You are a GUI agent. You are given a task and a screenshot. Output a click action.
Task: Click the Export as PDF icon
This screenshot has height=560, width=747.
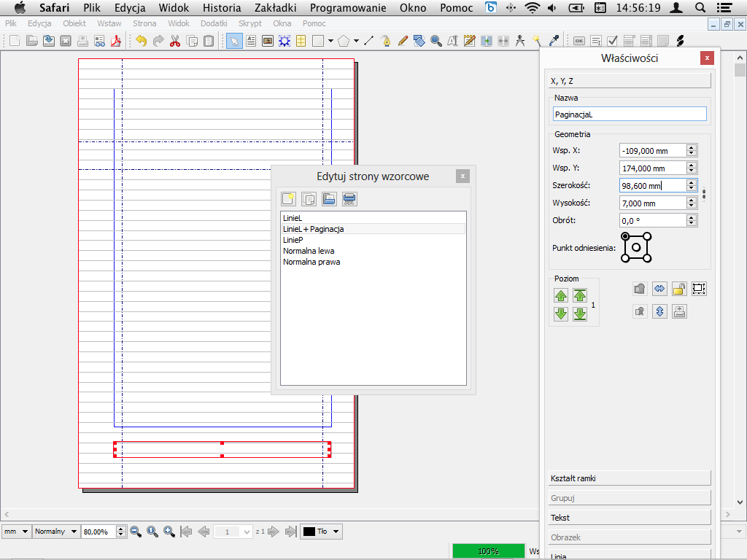click(x=115, y=41)
